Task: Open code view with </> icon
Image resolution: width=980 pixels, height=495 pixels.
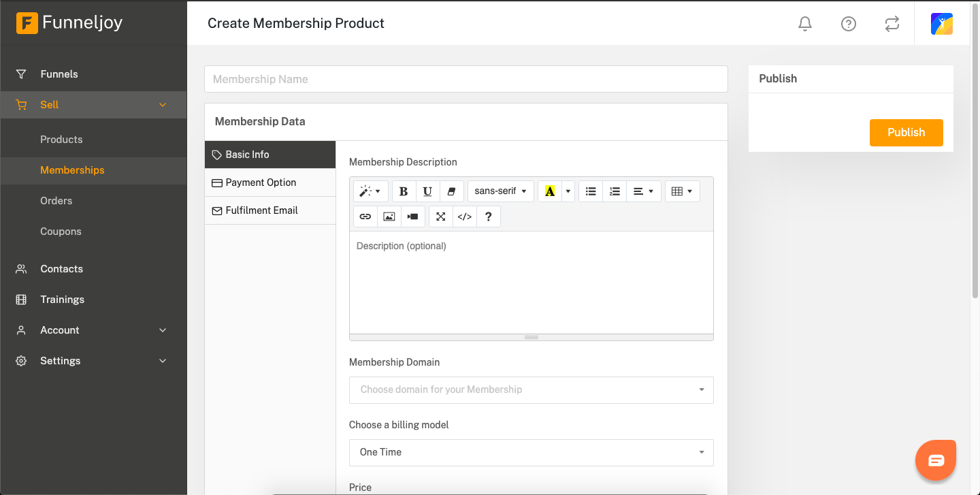Action: click(465, 217)
